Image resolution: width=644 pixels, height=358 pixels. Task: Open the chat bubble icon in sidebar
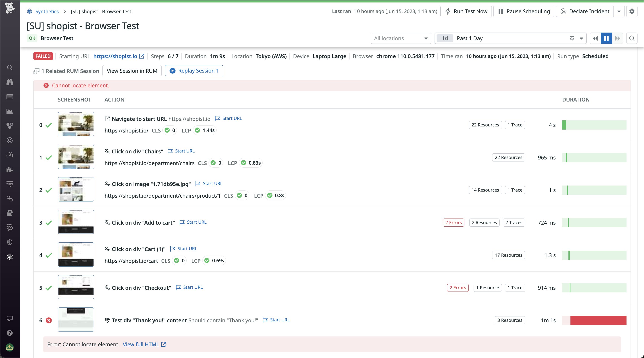click(10, 318)
